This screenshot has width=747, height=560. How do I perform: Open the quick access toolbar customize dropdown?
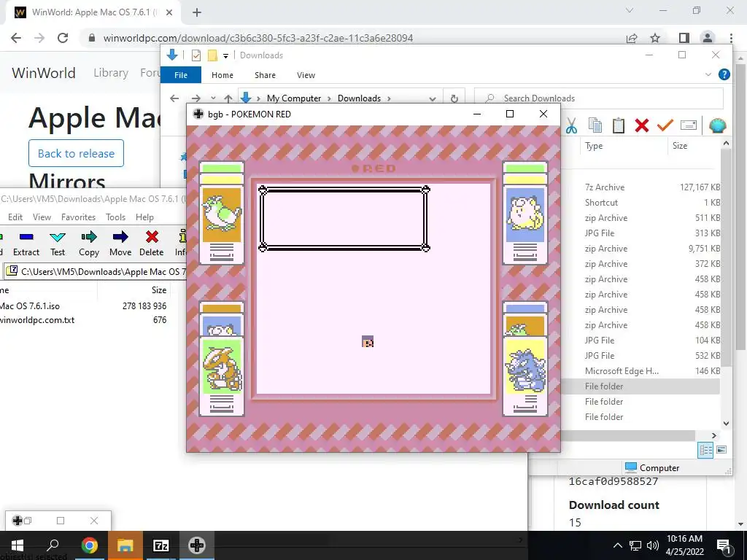pyautogui.click(x=225, y=55)
